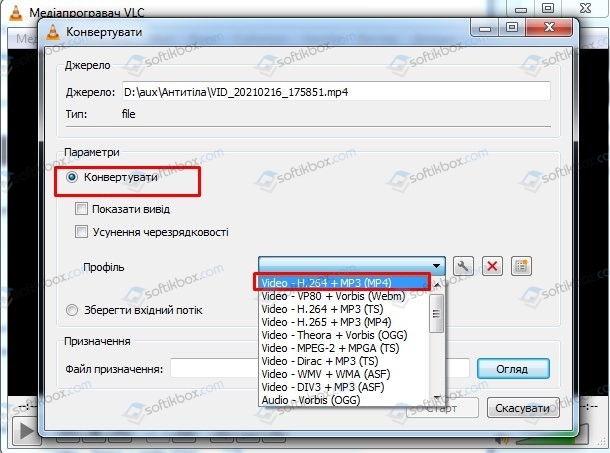Toggle the Усунення черезрядковості checkbox
The image size is (610, 453).
[x=81, y=232]
